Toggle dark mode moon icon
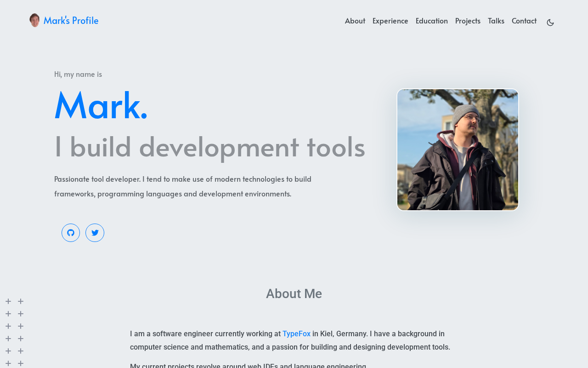The image size is (588, 368). 550,22
